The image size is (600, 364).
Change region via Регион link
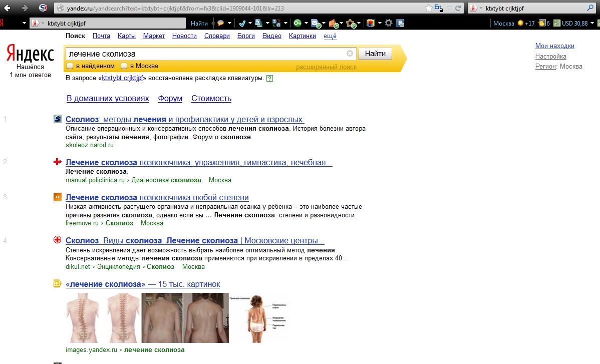(x=545, y=66)
